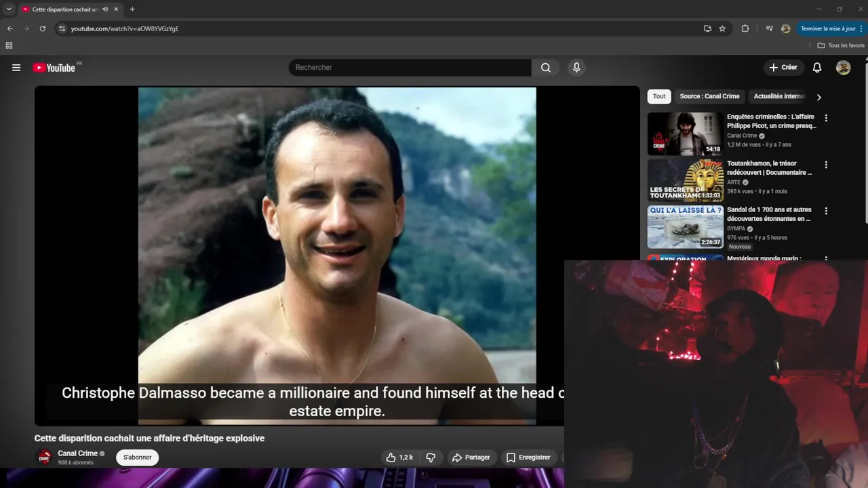Select the Source : Canal Crime chip

point(709,96)
